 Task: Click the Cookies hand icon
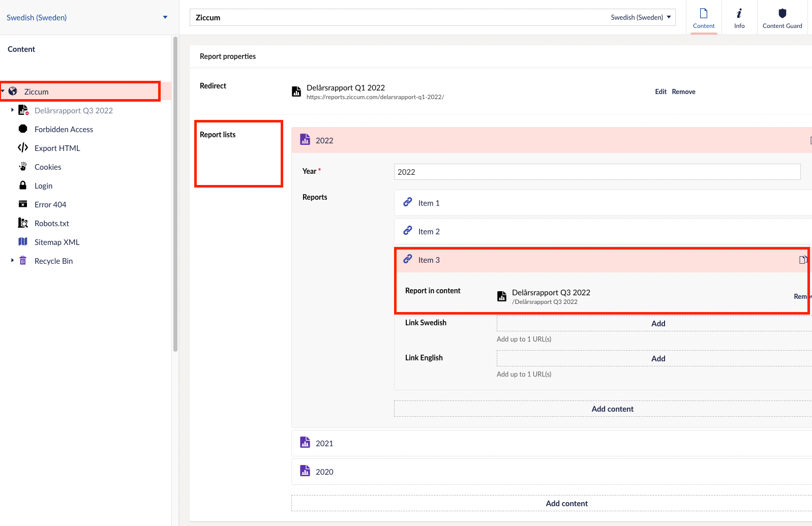click(23, 167)
